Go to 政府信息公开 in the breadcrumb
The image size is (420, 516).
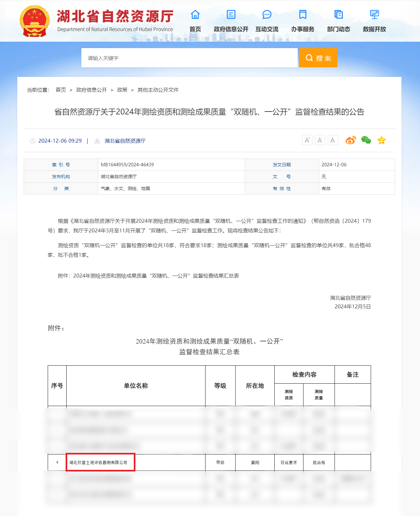[92, 90]
